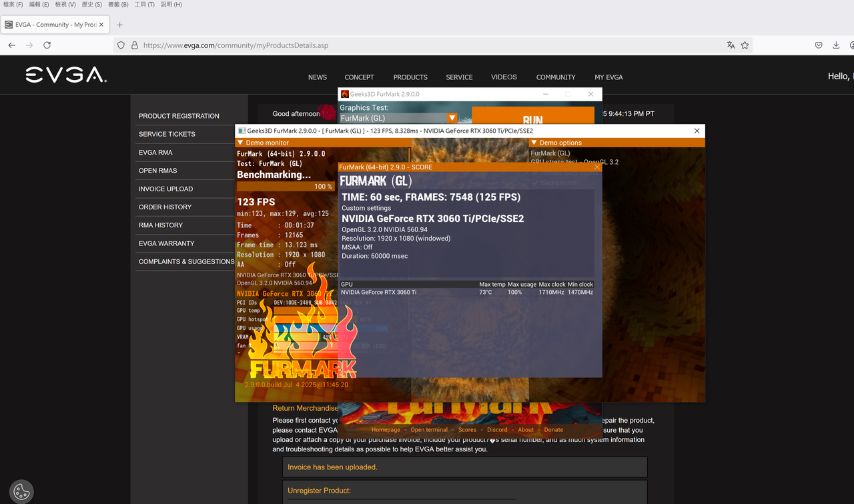Collapse the Demo options panel
Image resolution: width=854 pixels, height=504 pixels.
534,143
